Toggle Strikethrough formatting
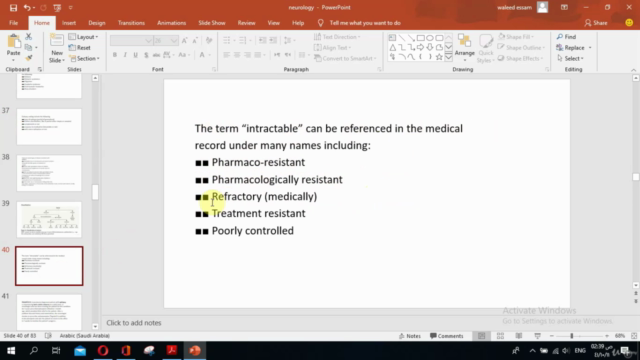The width and height of the screenshot is (640, 360). [156, 55]
